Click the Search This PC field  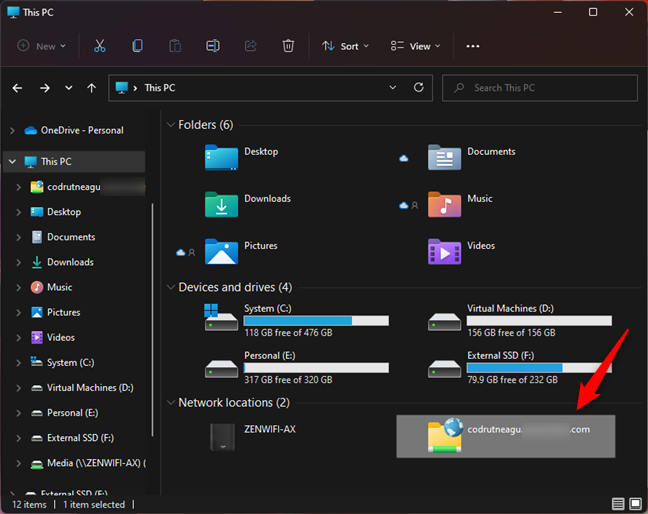pyautogui.click(x=540, y=88)
